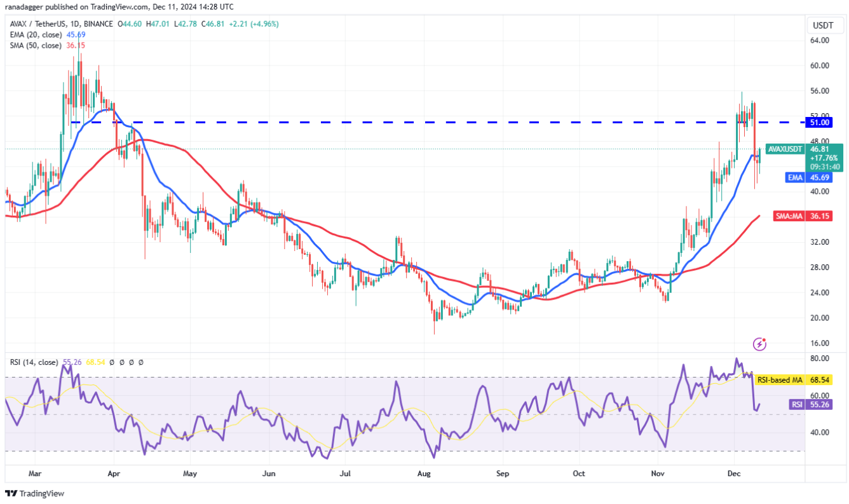This screenshot has height=504, width=849.
Task: Click the 32.00 price axis value
Action: [x=820, y=242]
